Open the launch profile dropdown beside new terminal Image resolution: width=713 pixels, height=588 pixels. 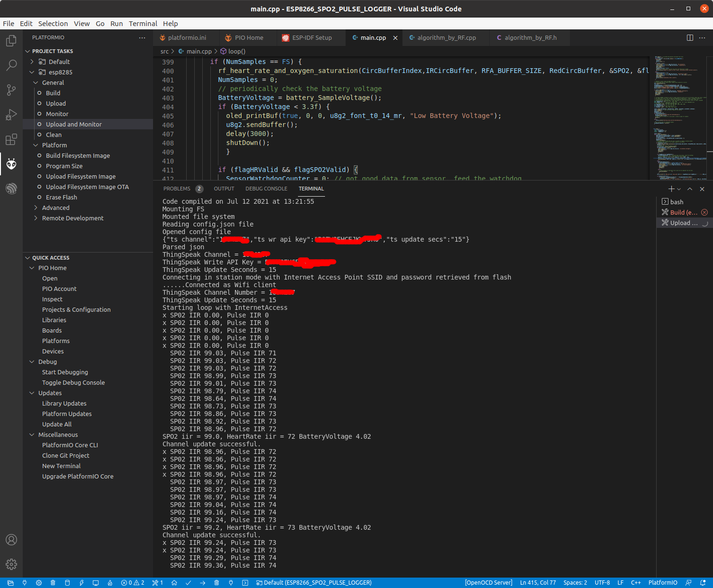pos(679,189)
